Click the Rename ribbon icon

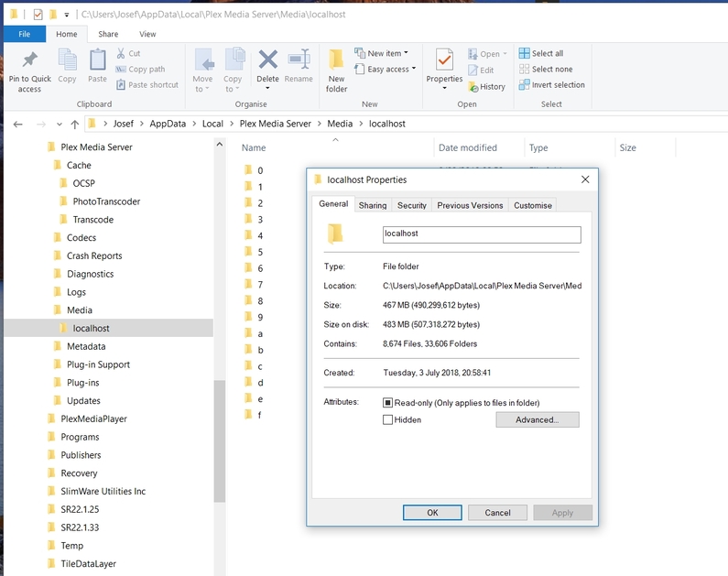pyautogui.click(x=299, y=62)
